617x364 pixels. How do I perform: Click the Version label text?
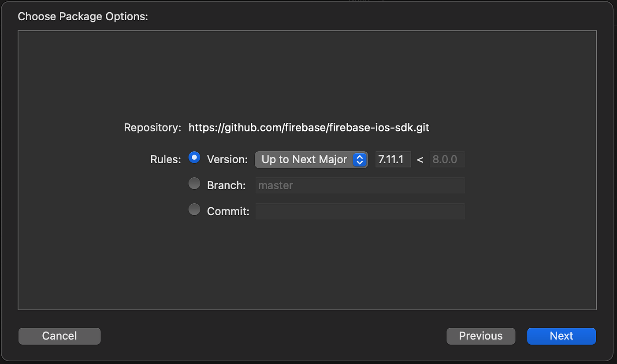227,159
